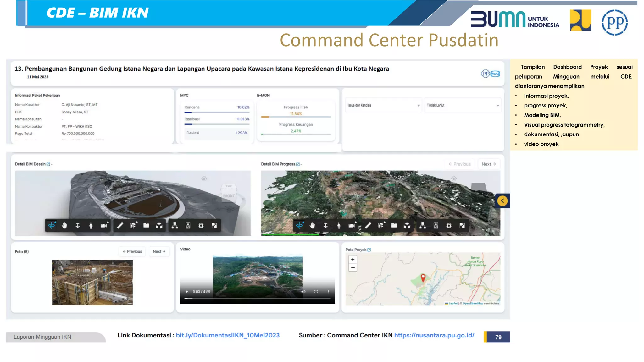Select Pan hand tool in BIM Desain viewer
Screen dimensions: 644x362
[x=64, y=226]
